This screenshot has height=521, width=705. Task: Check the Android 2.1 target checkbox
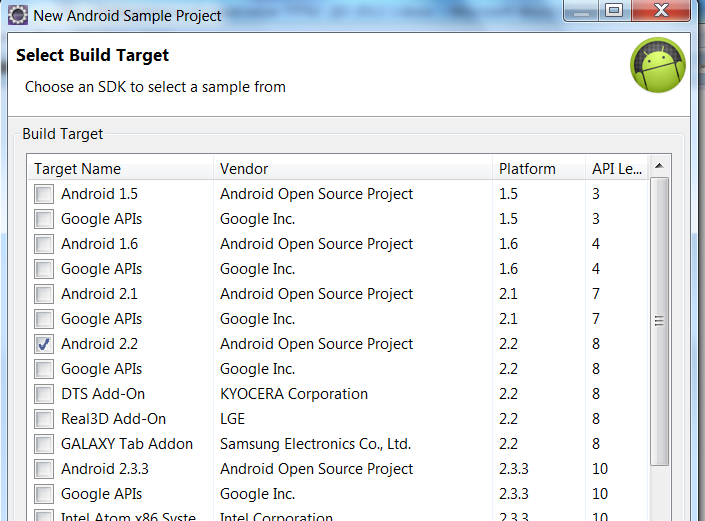click(44, 294)
